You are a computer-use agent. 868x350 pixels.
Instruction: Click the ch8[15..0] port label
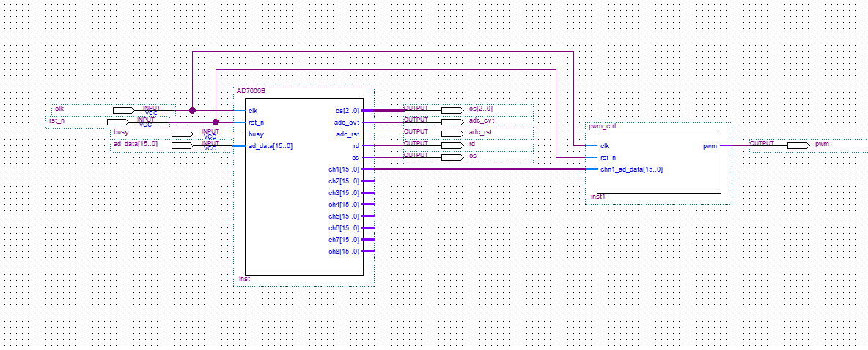344,252
